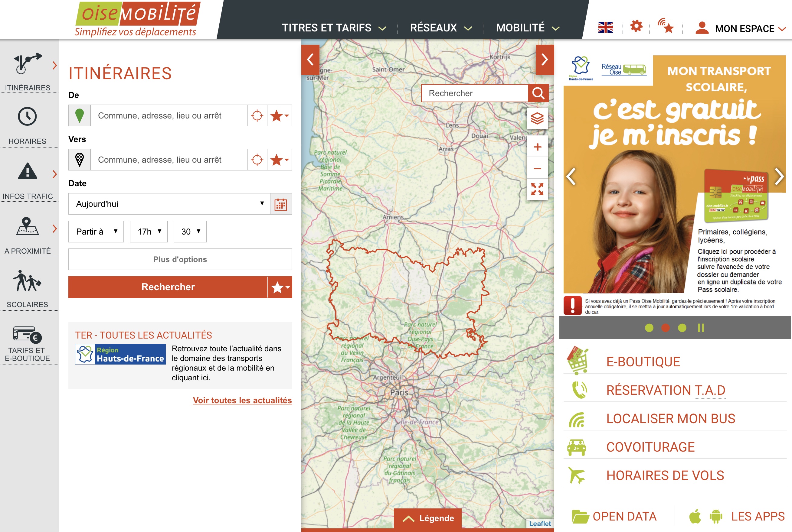
Task: Open the COVOITURAGE link
Action: click(x=650, y=447)
